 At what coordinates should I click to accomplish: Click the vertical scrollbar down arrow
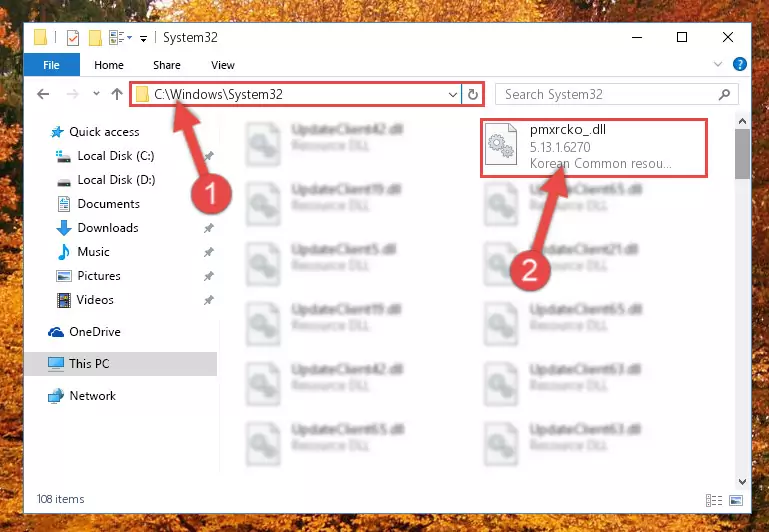click(742, 482)
